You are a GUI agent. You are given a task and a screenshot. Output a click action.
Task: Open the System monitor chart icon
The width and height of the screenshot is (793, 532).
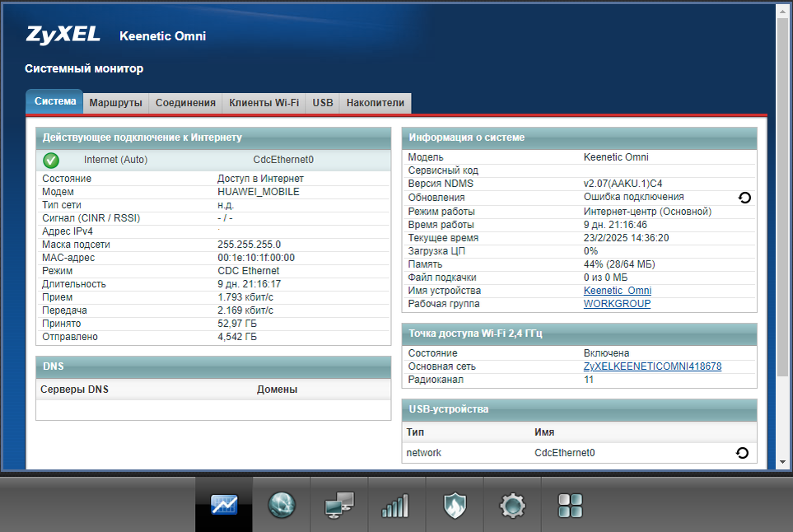[x=224, y=505]
